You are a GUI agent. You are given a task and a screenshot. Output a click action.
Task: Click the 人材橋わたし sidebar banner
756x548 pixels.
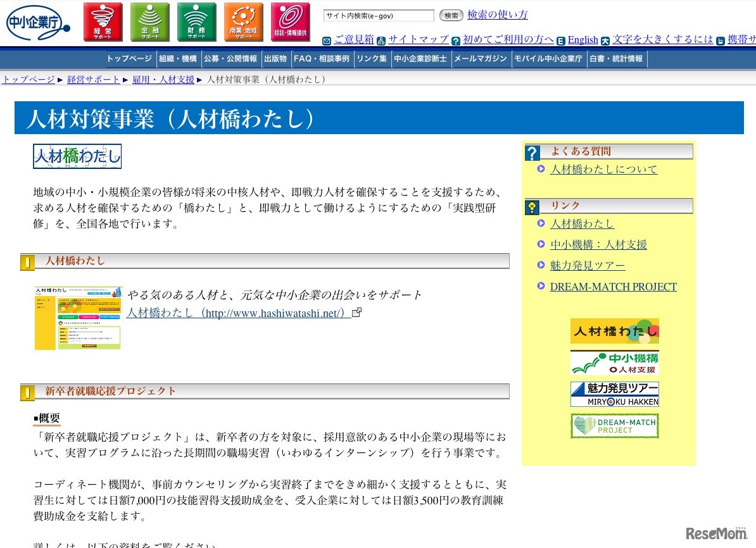(614, 331)
